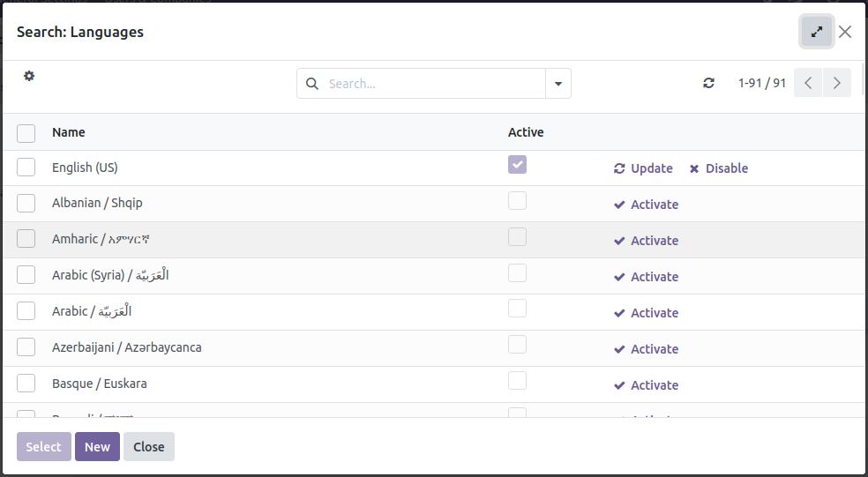The width and height of the screenshot is (868, 477).
Task: Disable the English (US) language
Action: pos(718,168)
